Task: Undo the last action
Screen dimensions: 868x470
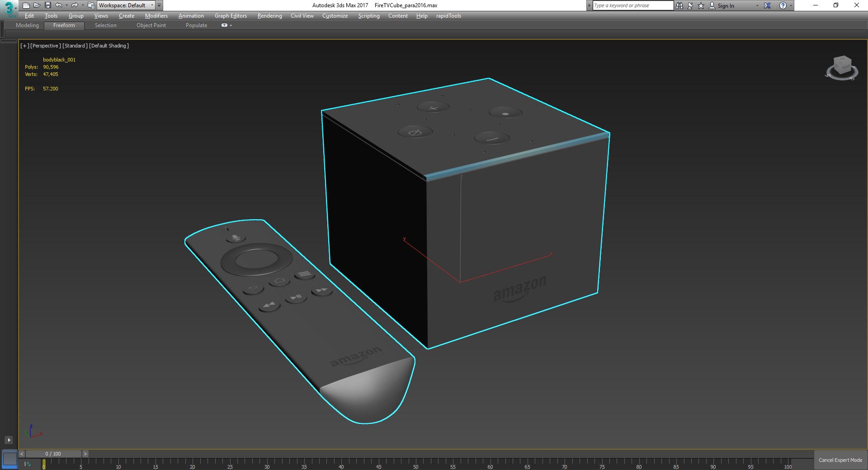Action: 58,5
